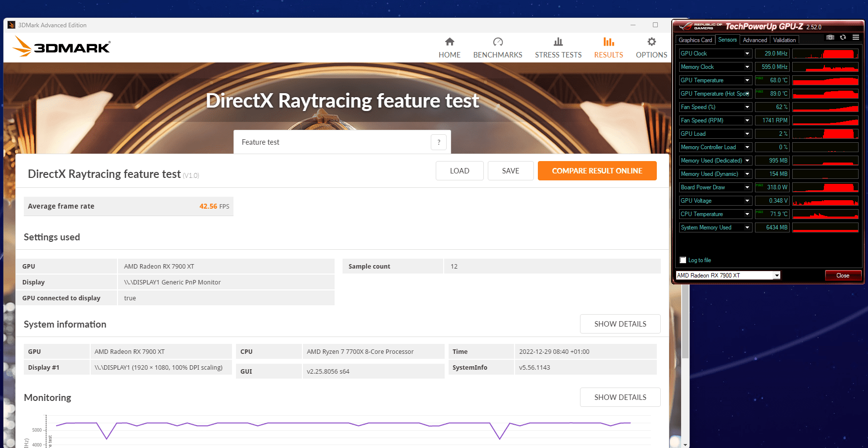This screenshot has width=868, height=448.
Task: Open the Memory Used (Dedicated) dropdown
Action: click(747, 161)
